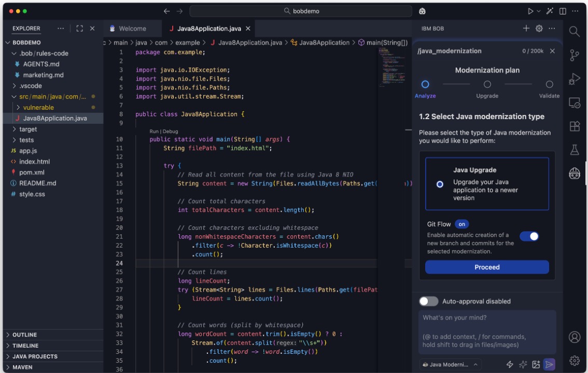Click the Debug code lens link
This screenshot has width=588, height=373.
170,132
